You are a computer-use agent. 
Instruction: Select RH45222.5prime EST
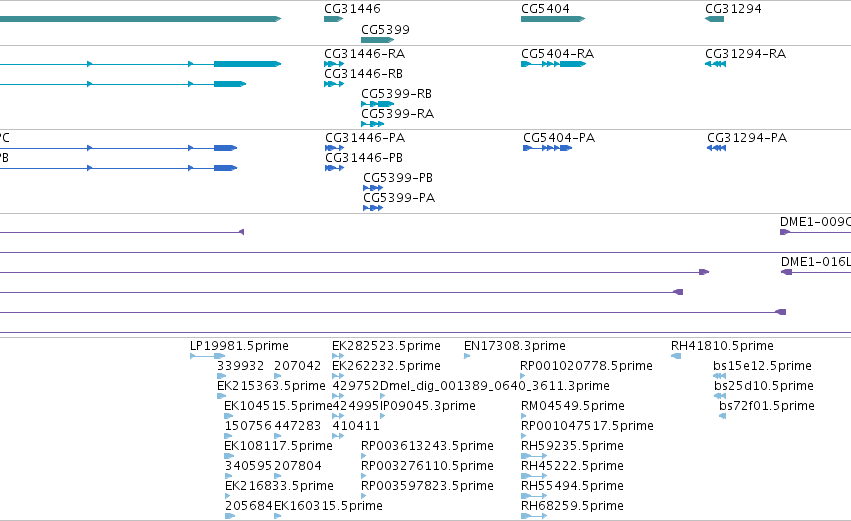572,467
